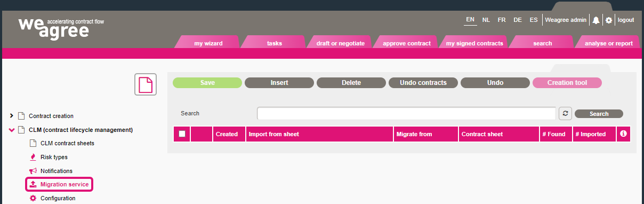This screenshot has width=644, height=204.
Task: Click the Contract creation document icon
Action: [x=21, y=116]
